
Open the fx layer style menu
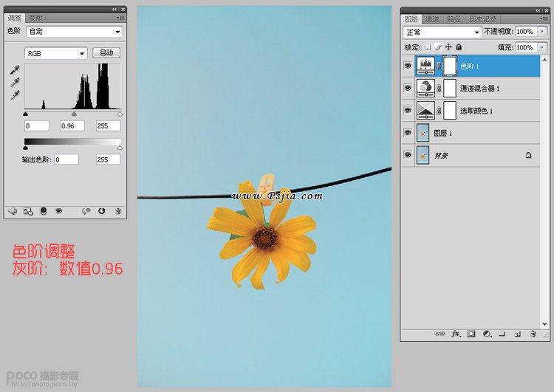coord(456,334)
